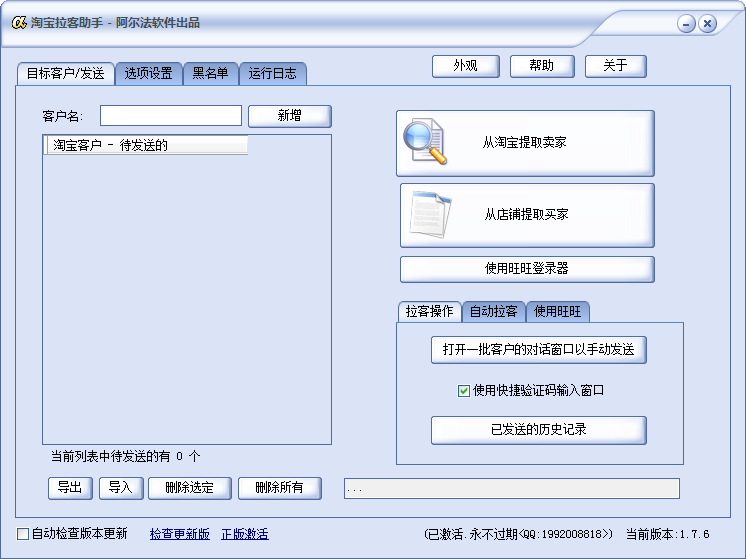The height and width of the screenshot is (559, 746).
Task: Click the document icon for shop buyer extraction
Action: (431, 215)
